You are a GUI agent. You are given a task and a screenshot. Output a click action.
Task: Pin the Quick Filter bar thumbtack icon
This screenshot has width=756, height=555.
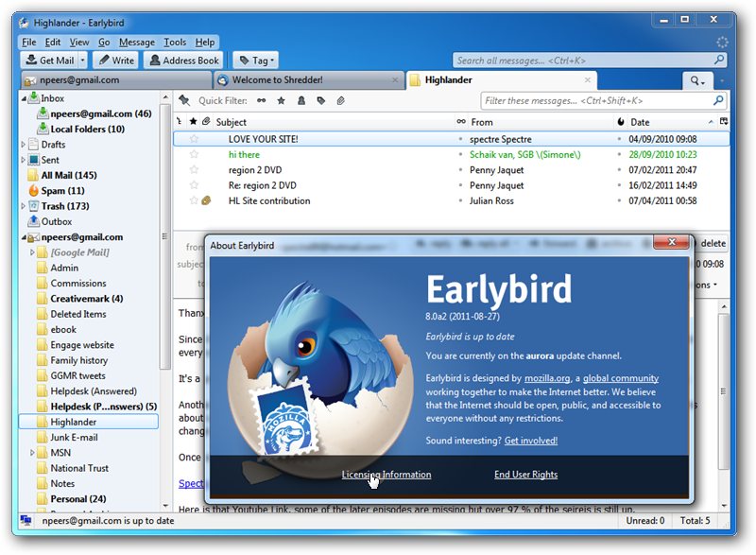(184, 100)
